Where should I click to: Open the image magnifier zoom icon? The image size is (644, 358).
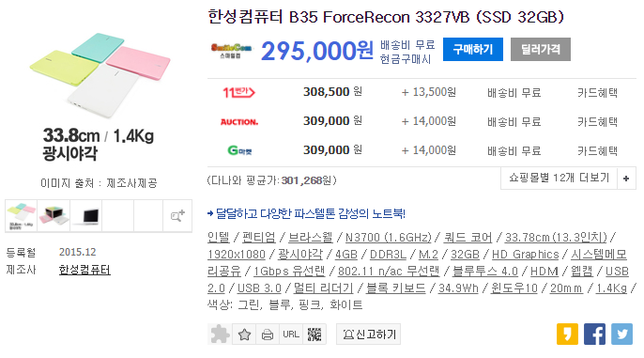tap(177, 216)
